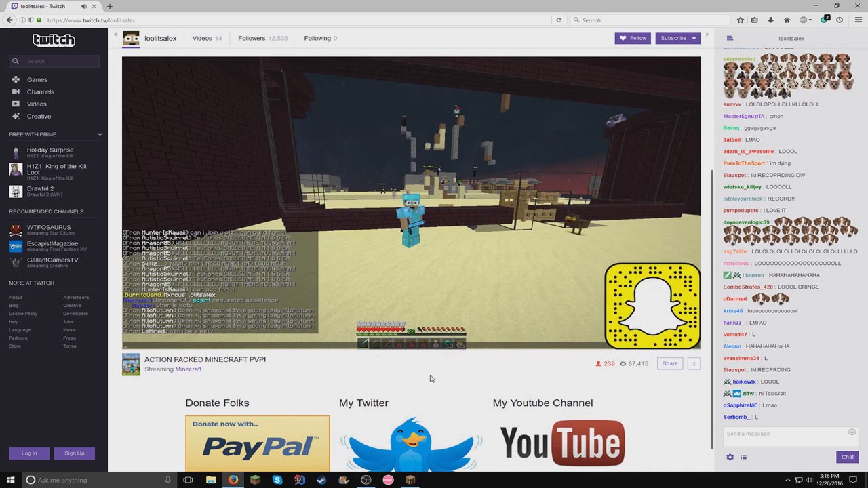
Task: Open the history clock icon in toolbar
Action: (840, 20)
